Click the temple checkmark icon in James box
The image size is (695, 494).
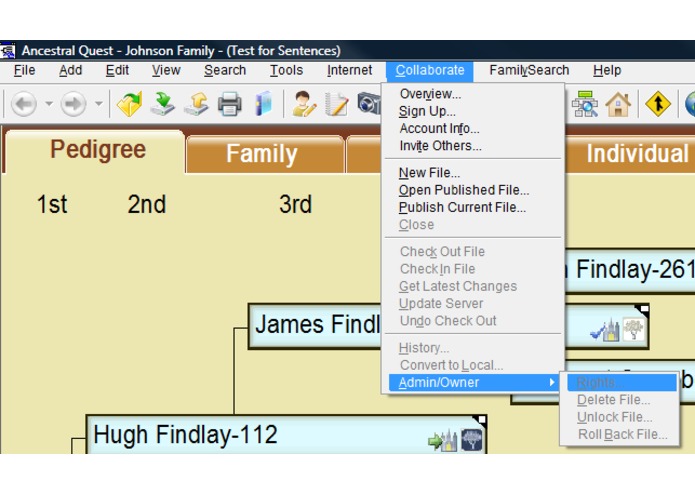[x=605, y=329]
